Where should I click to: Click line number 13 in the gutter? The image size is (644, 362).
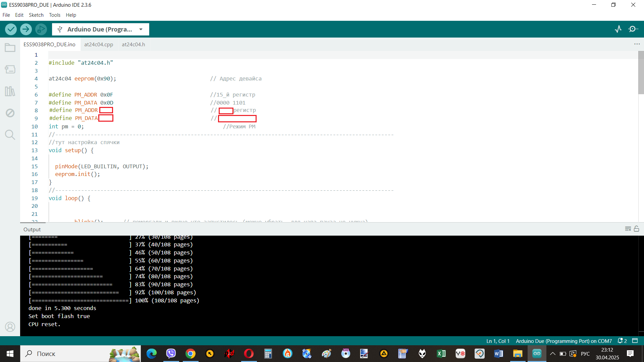point(35,150)
